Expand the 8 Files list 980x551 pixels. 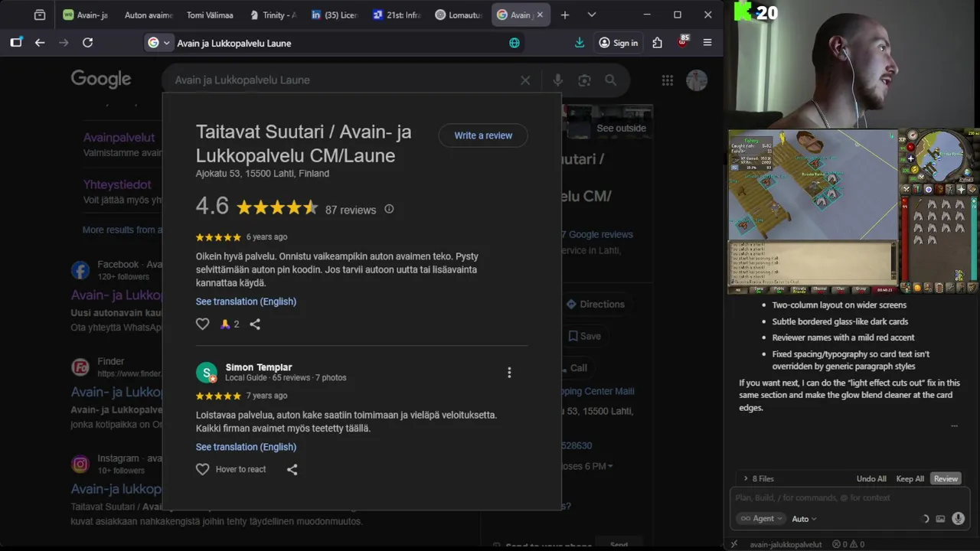759,478
